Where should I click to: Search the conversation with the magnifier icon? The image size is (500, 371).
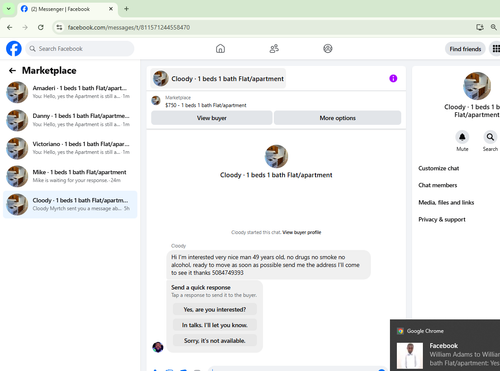tap(490, 137)
